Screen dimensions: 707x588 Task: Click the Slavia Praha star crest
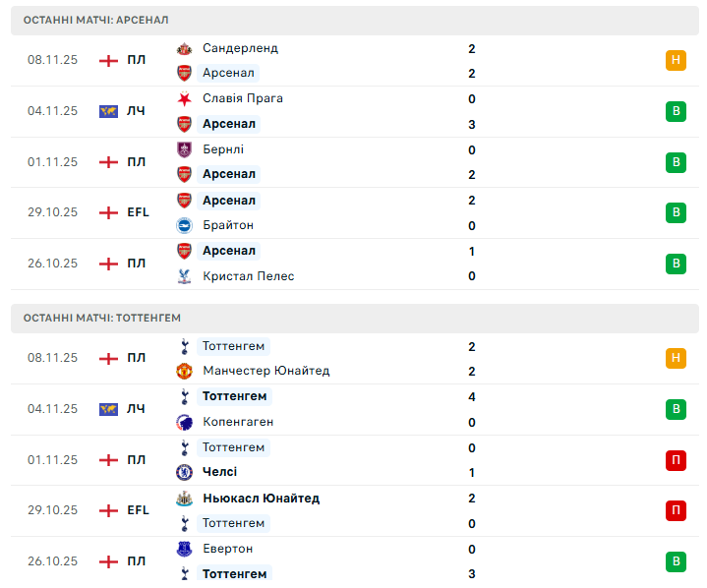point(184,98)
